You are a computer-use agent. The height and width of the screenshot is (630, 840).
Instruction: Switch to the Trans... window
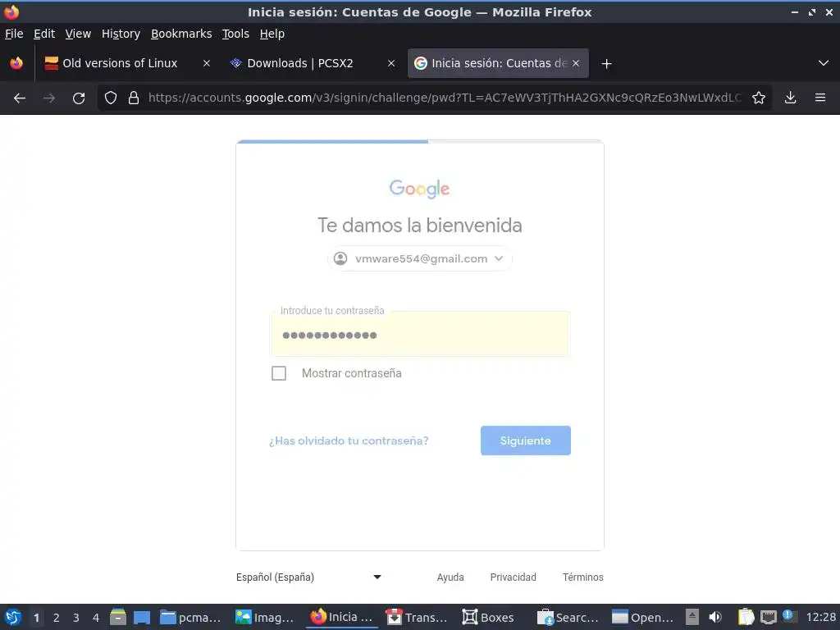(418, 617)
